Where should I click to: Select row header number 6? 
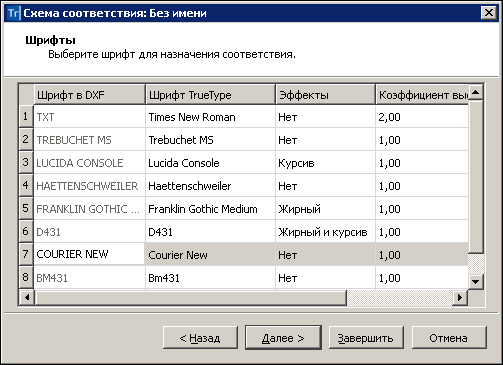click(x=26, y=232)
